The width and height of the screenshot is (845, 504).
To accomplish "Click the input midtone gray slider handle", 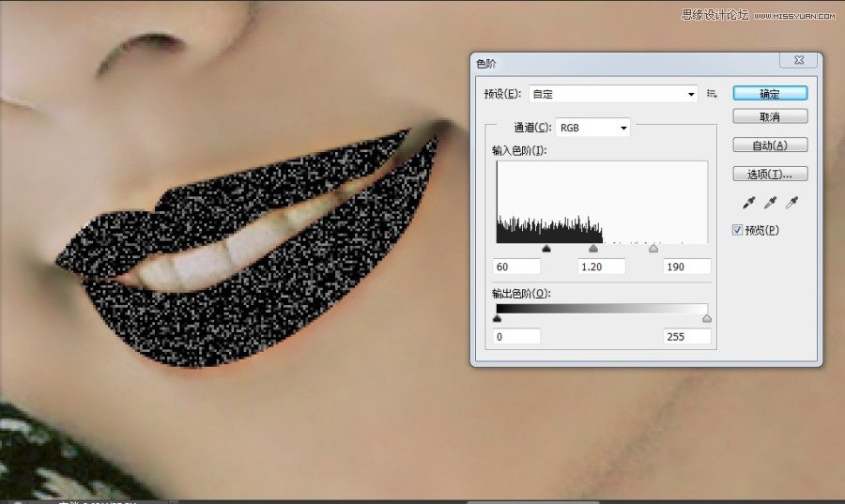I will point(593,249).
